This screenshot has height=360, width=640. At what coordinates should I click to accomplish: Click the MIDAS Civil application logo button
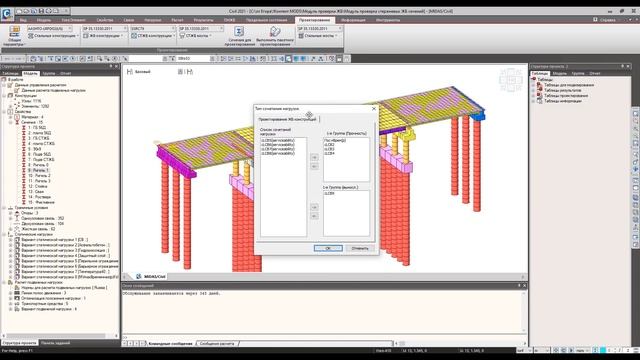(7, 15)
